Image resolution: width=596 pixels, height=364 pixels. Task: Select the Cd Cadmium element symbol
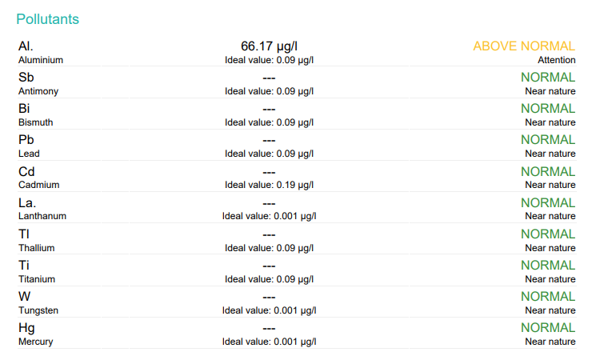(x=26, y=171)
